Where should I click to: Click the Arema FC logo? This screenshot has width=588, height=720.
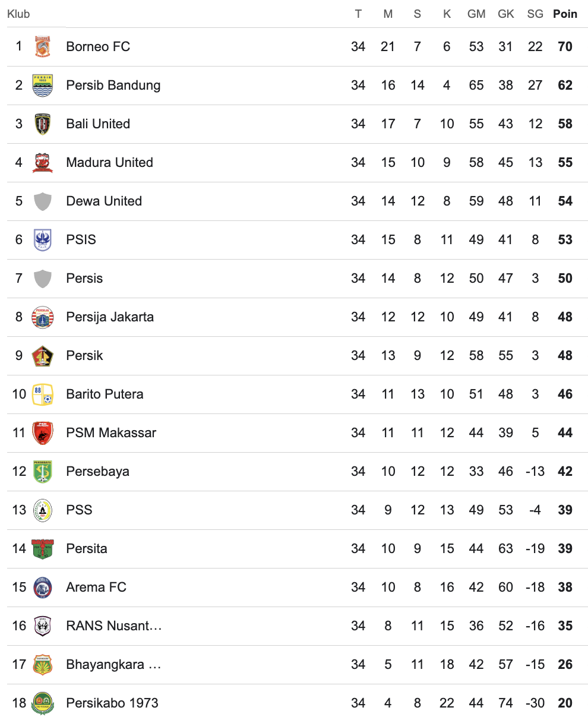tap(43, 588)
